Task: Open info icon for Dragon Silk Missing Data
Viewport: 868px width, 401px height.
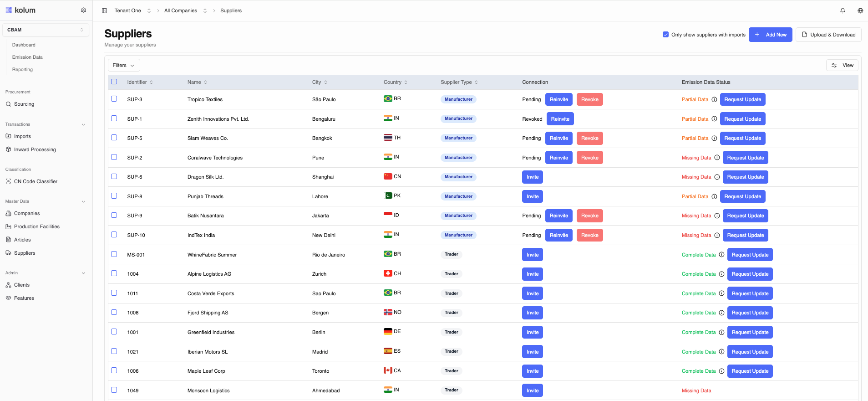Action: click(x=717, y=177)
